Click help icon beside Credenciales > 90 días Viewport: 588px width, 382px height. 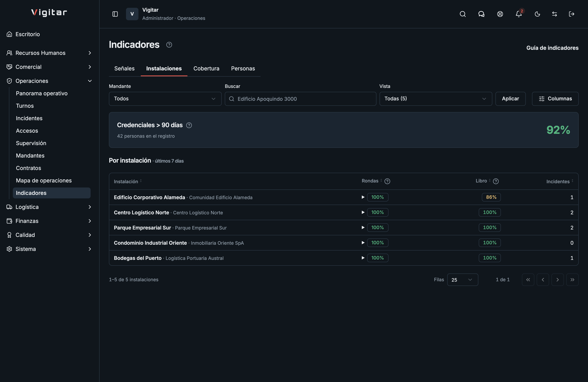point(189,125)
